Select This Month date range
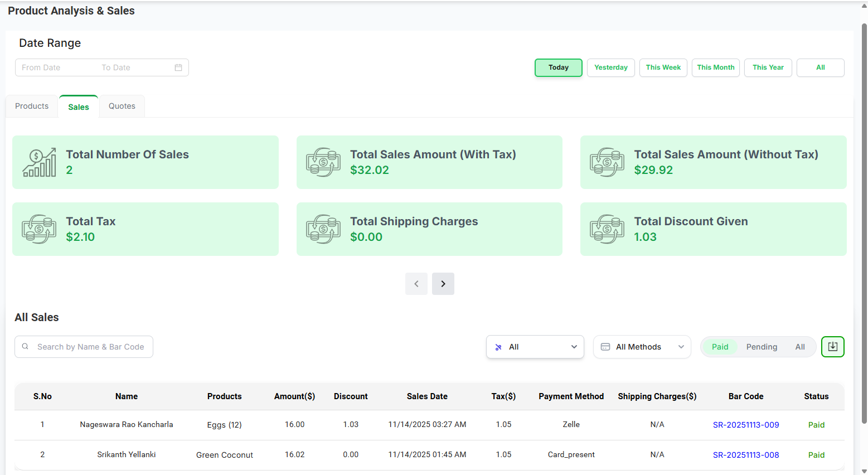The width and height of the screenshot is (868, 475). coord(716,67)
